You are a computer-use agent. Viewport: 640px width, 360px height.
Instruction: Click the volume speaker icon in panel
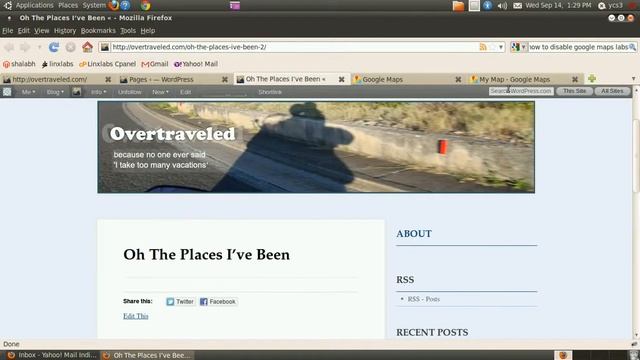coord(502,5)
